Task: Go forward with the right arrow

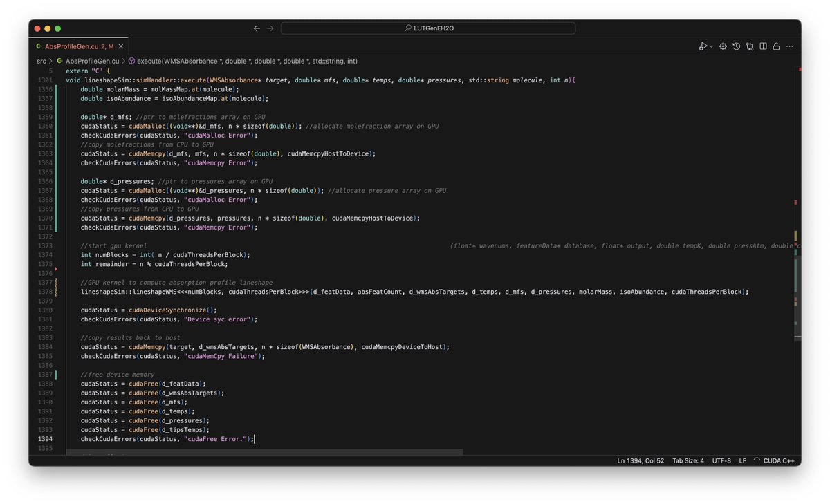Action: (270, 28)
